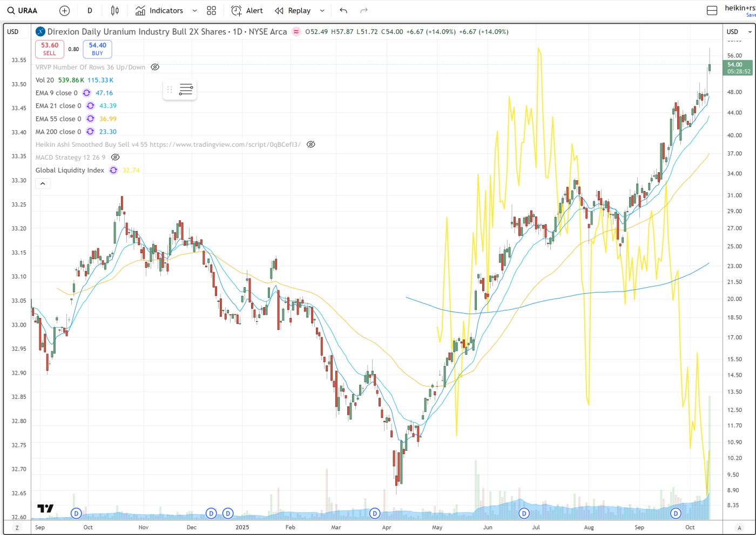
Task: Open symbol search for URAA
Action: (23, 11)
